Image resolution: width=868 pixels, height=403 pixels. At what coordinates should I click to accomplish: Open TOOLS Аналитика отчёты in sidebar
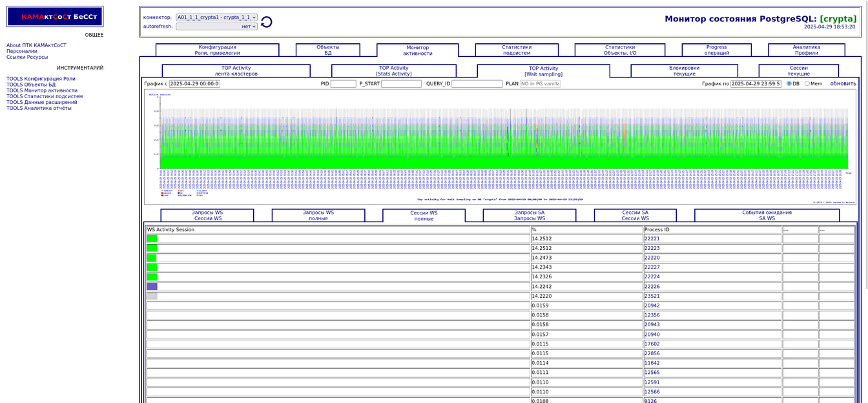(39, 108)
